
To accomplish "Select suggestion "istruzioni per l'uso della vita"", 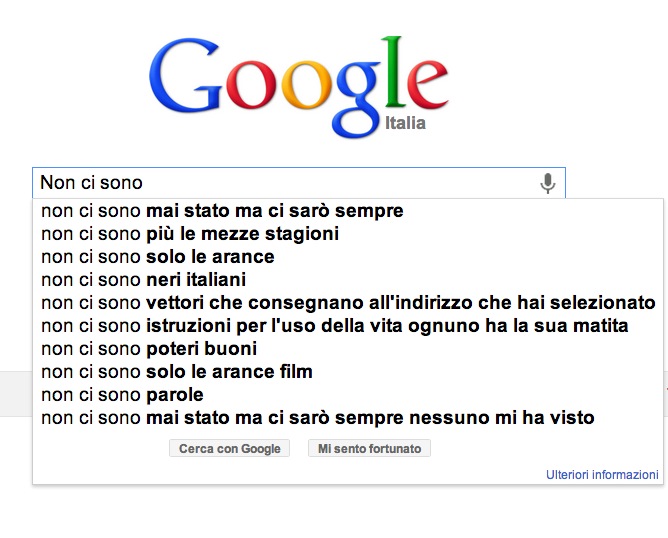I will [335, 326].
